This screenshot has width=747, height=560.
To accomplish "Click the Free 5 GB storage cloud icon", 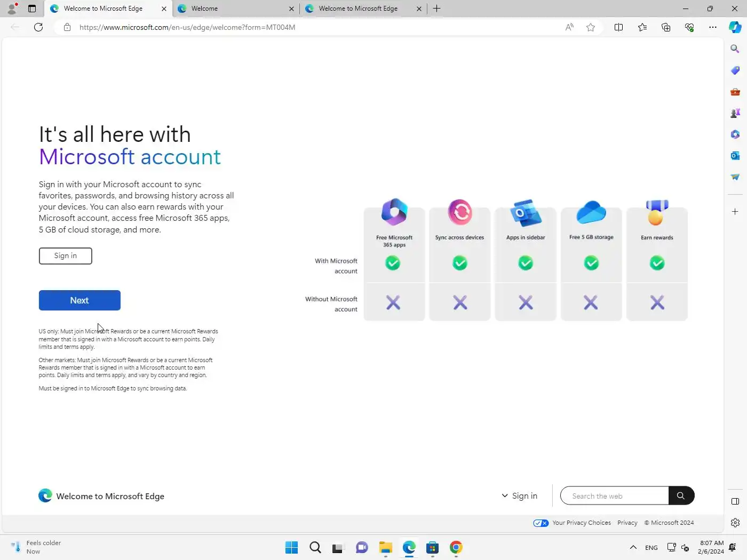I will coord(591,212).
